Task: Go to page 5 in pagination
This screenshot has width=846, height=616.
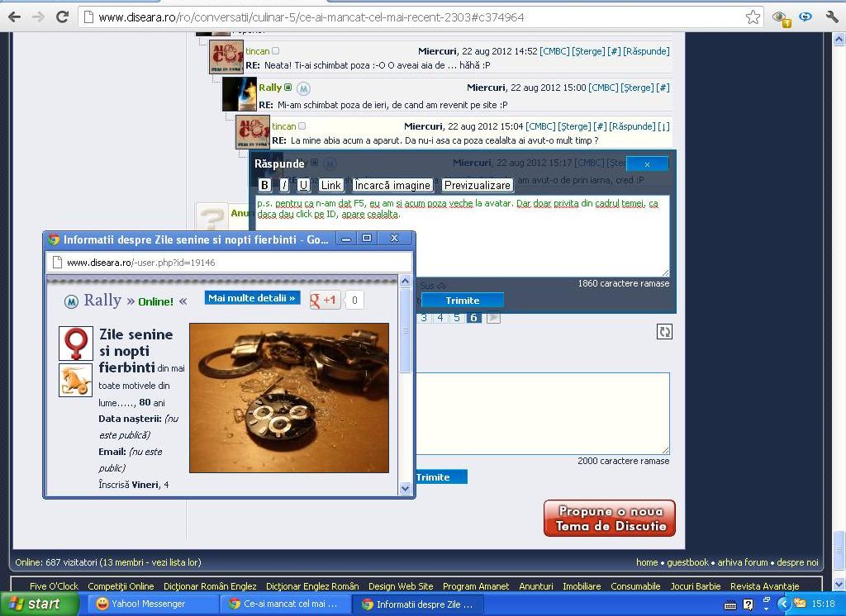Action: point(456,317)
